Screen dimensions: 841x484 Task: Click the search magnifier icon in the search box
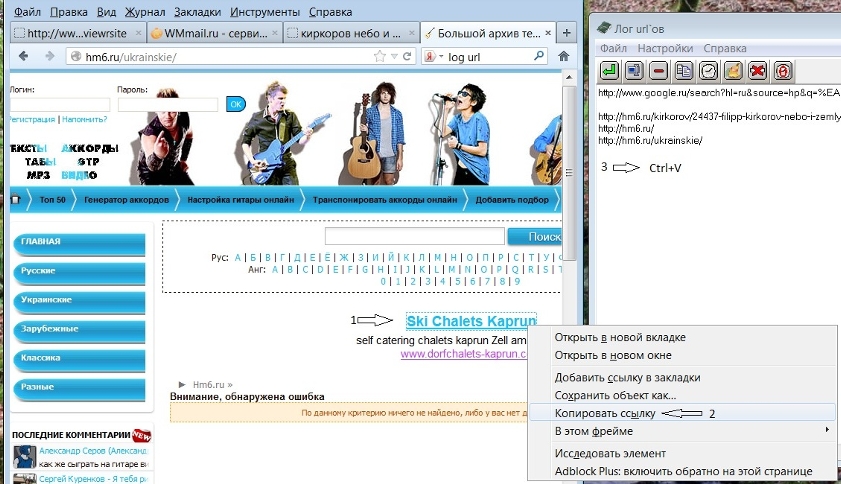pos(538,55)
